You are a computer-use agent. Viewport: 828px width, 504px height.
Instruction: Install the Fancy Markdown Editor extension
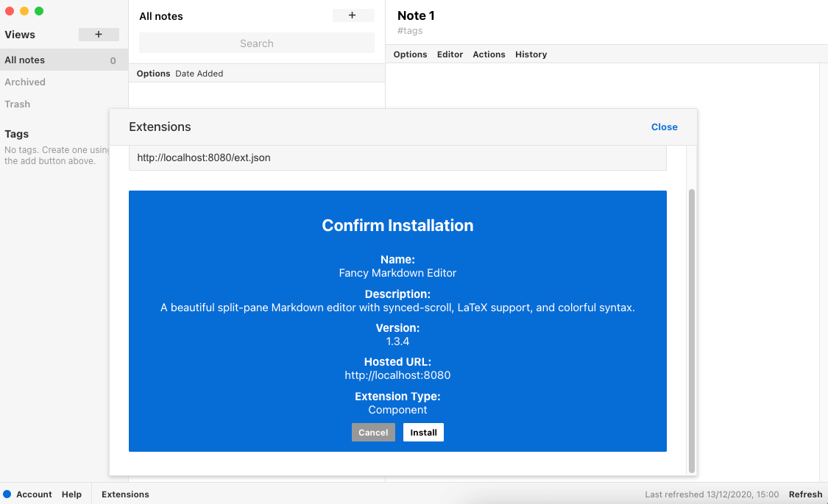pos(423,432)
